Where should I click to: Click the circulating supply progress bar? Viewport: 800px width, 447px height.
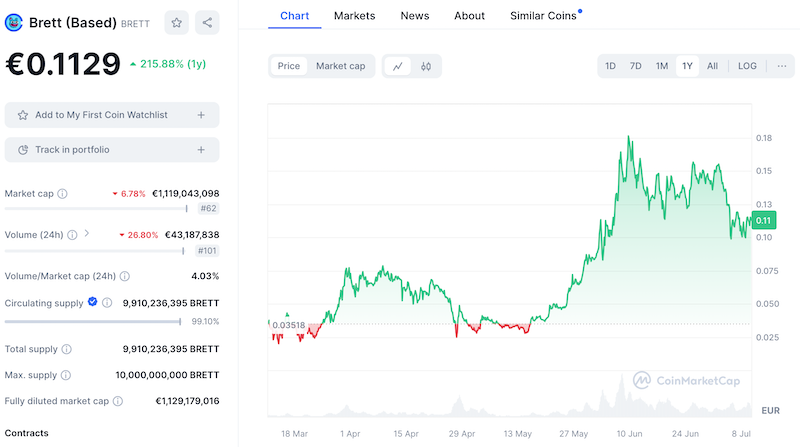click(x=93, y=321)
